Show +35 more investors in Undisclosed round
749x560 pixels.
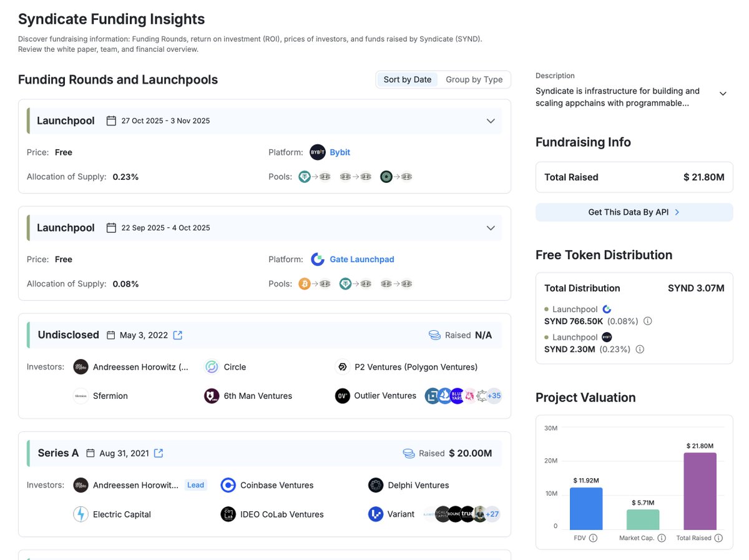494,396
